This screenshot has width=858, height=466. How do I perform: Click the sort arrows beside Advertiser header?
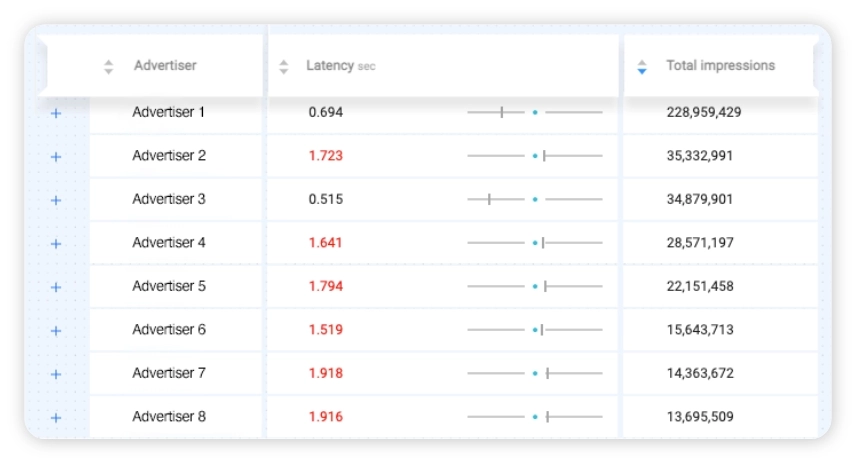(x=108, y=67)
